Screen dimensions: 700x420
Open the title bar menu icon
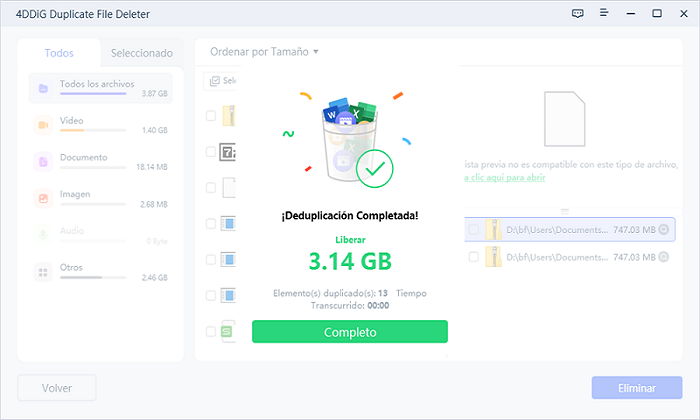coord(604,13)
